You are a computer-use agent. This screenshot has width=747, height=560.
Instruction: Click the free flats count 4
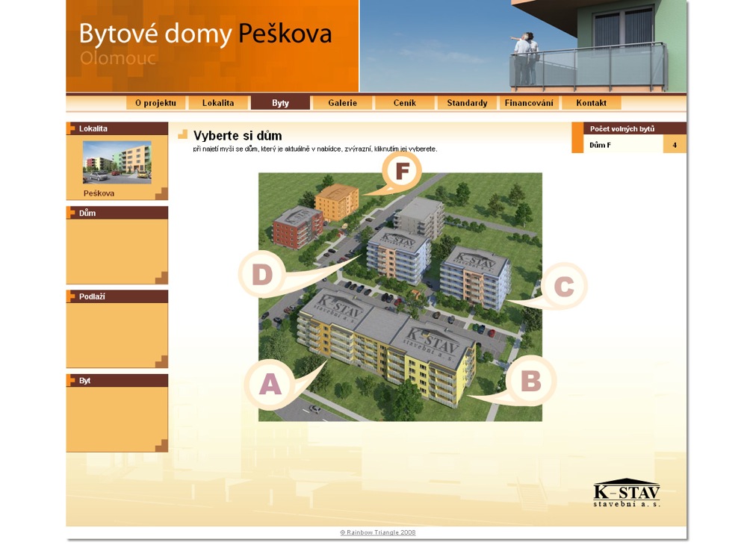coord(675,145)
